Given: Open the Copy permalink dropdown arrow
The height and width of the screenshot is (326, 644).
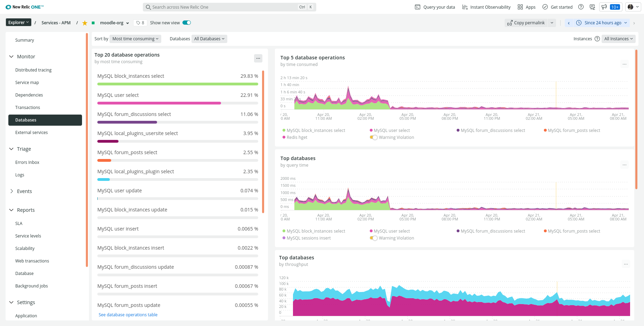Looking at the screenshot, I should click(x=552, y=23).
